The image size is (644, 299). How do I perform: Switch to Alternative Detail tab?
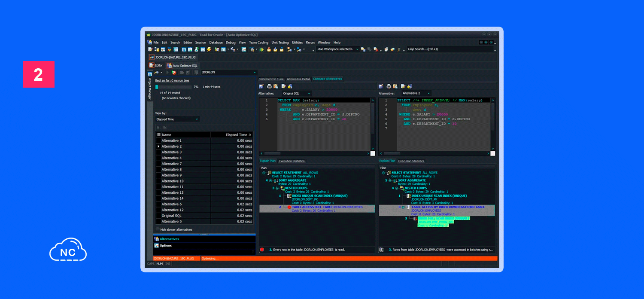tap(298, 79)
